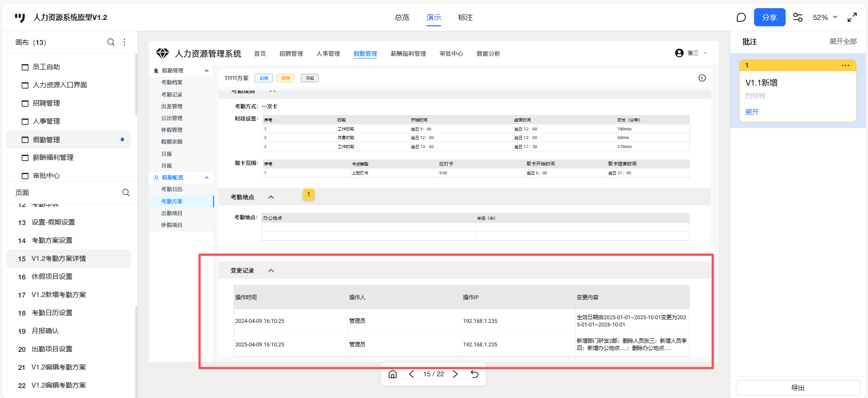The height and width of the screenshot is (398, 868).
Task: Open 薪酬福利管理 in the navigation menu
Action: [408, 53]
